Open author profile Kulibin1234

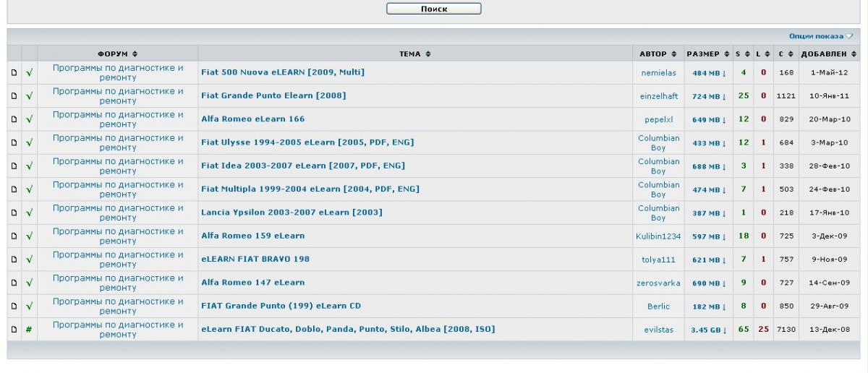click(x=658, y=236)
